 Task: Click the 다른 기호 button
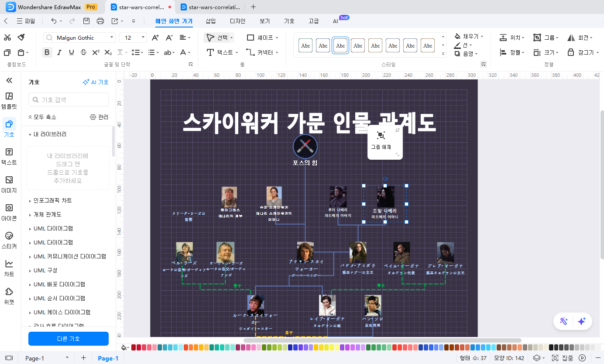coord(69,339)
